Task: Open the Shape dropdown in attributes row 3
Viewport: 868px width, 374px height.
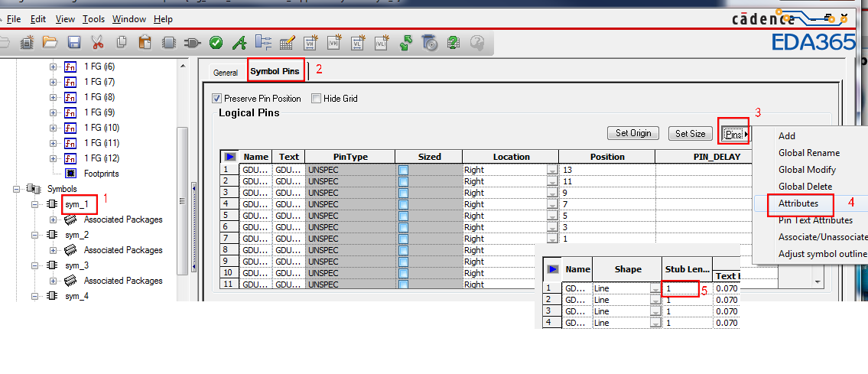Action: tap(655, 311)
